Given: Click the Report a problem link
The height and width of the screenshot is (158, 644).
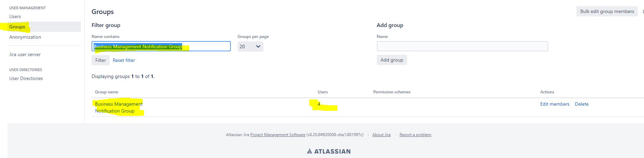Looking at the screenshot, I should (x=415, y=135).
